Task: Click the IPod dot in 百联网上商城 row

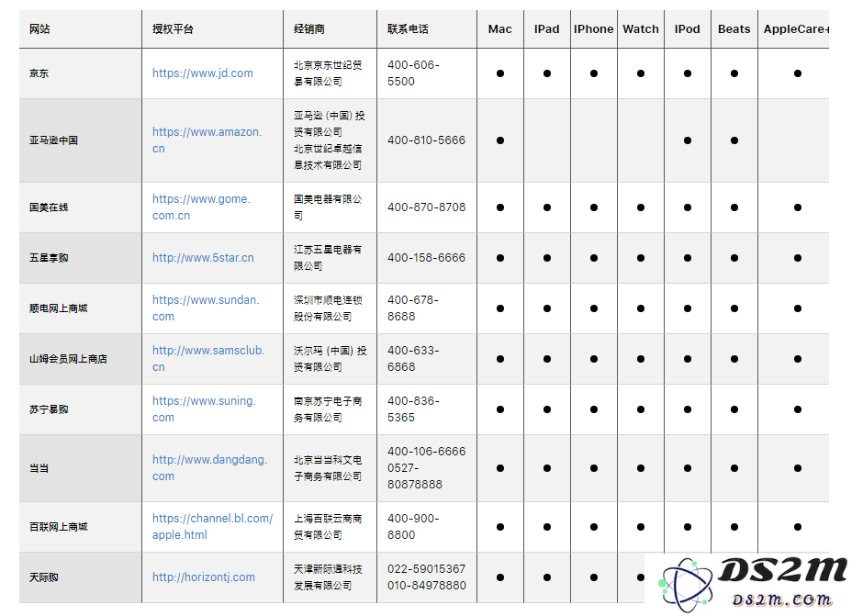Action: tap(688, 527)
